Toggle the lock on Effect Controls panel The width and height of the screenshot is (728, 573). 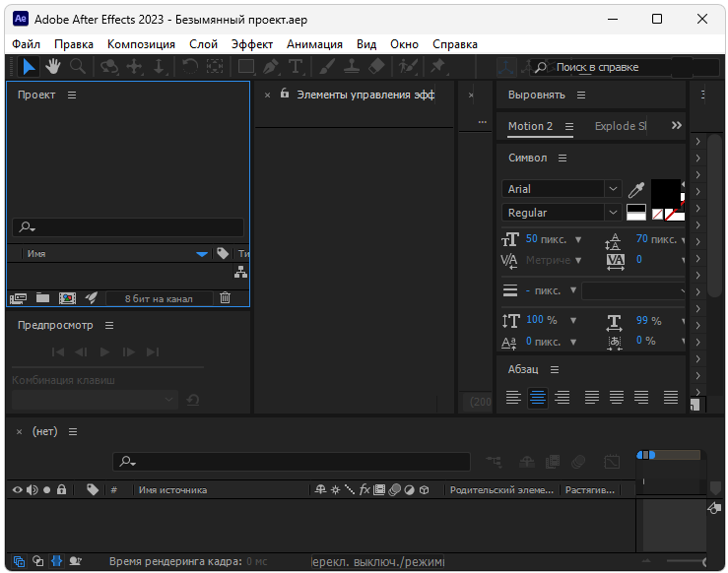[x=285, y=94]
